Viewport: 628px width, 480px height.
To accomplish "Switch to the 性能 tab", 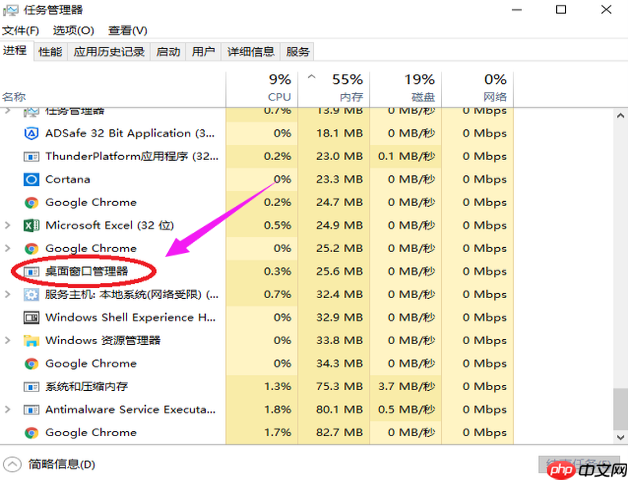I will pos(50,52).
